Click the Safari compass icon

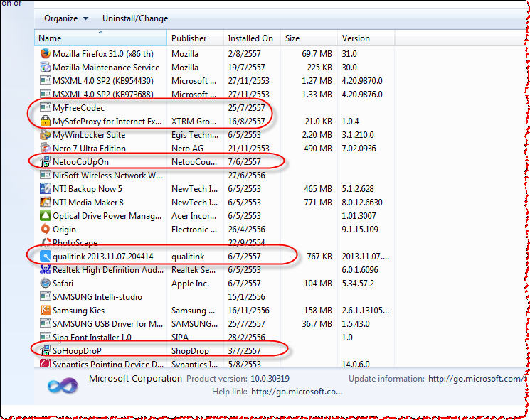46,284
